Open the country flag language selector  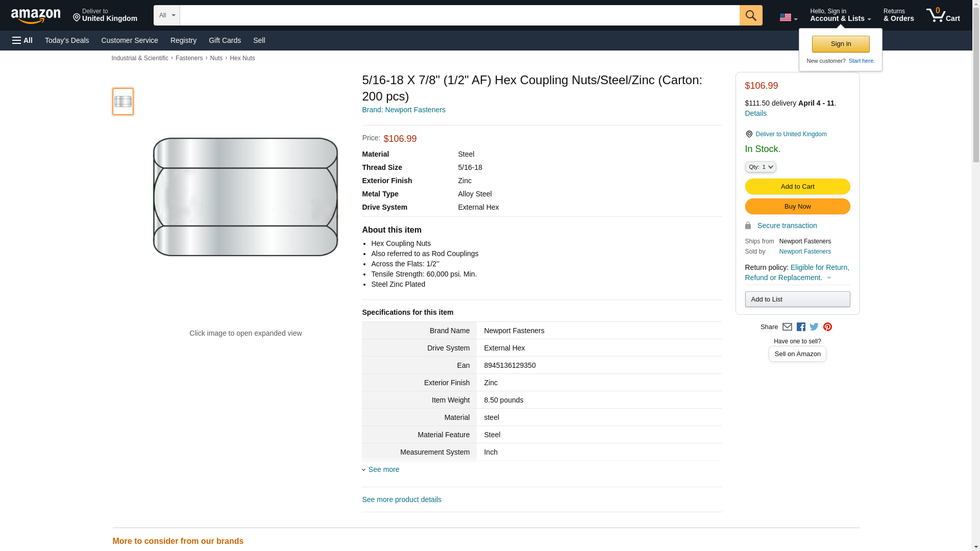coord(788,17)
